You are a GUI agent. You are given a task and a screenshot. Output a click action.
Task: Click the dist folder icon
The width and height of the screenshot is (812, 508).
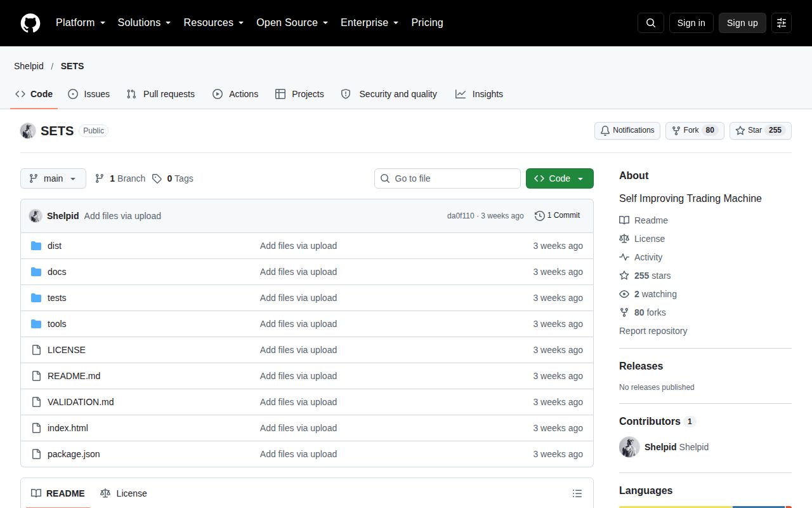tap(36, 246)
